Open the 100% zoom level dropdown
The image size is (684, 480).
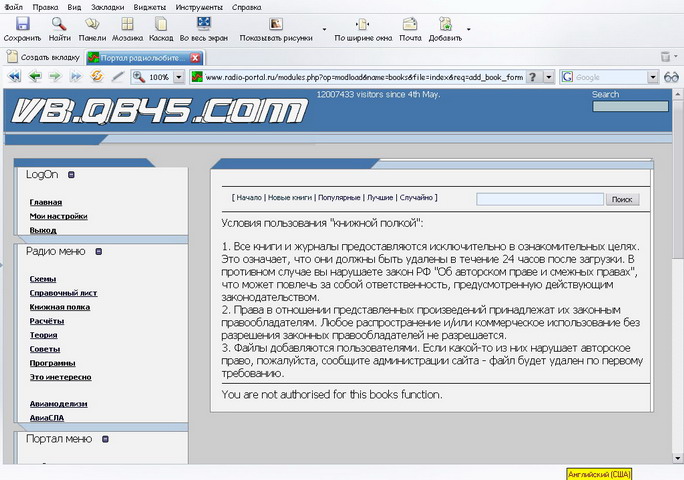[179, 76]
